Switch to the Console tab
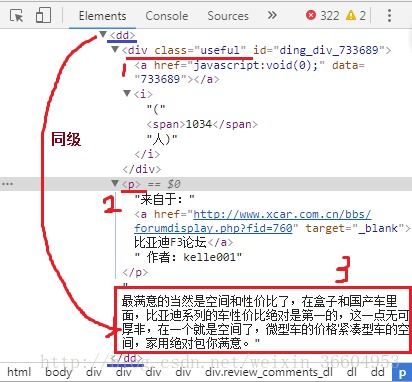 (x=167, y=16)
